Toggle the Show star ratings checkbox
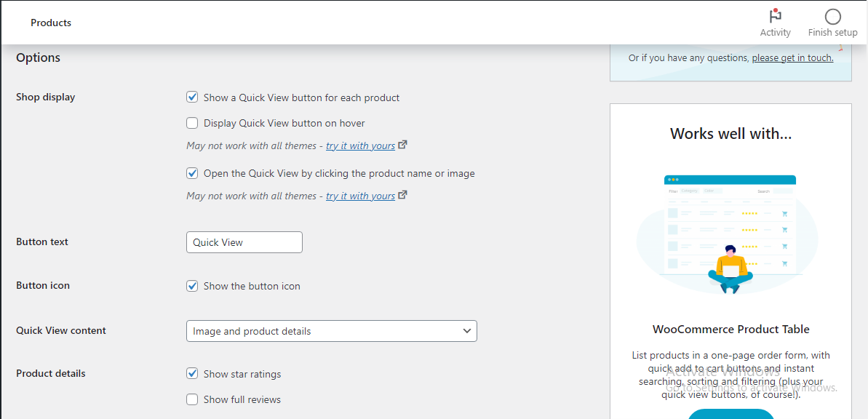 [192, 374]
